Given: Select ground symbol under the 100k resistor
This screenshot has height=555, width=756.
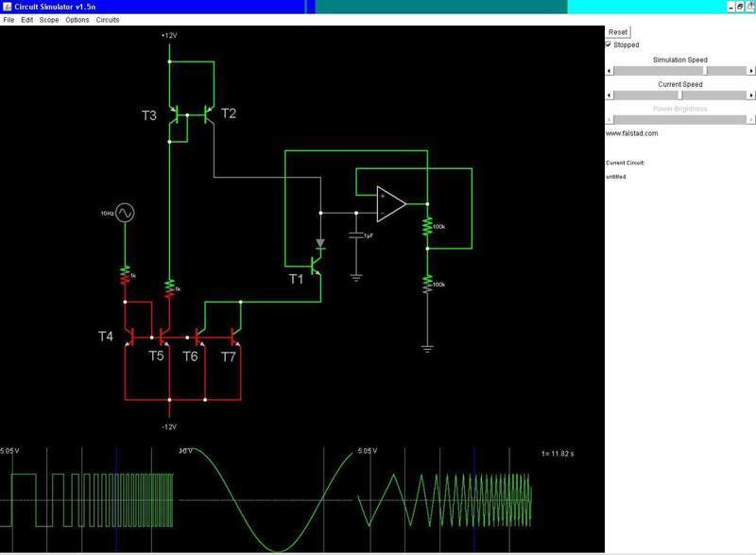Looking at the screenshot, I should point(427,349).
